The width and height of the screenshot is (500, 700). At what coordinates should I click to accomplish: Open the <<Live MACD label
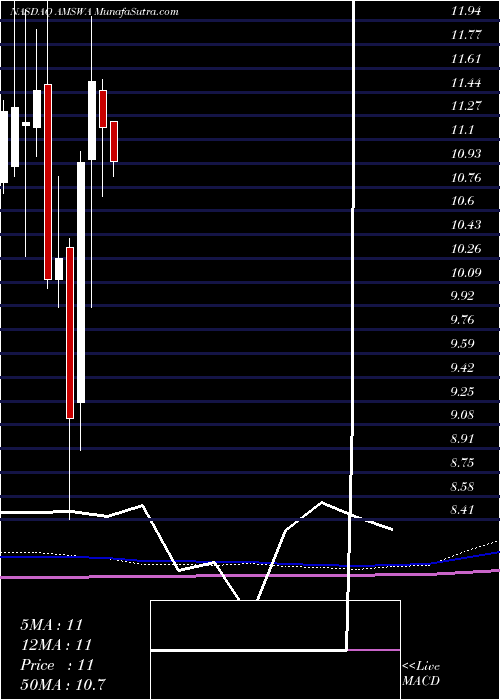(421, 674)
